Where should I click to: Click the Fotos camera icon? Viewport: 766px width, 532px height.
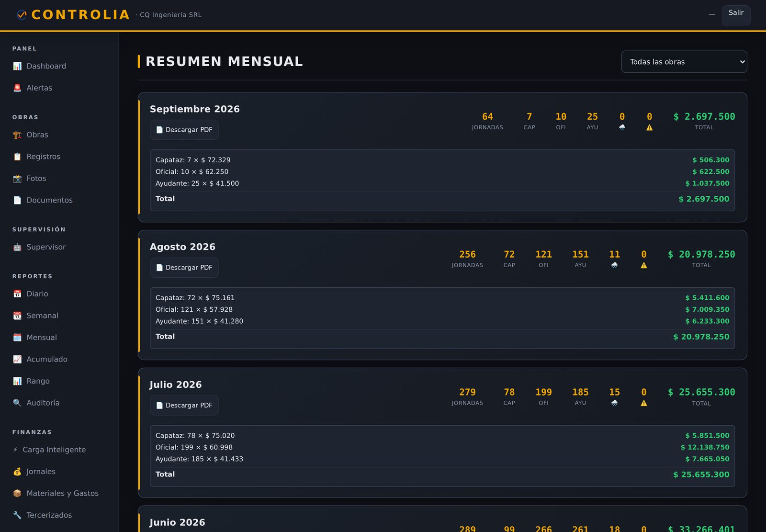point(17,179)
